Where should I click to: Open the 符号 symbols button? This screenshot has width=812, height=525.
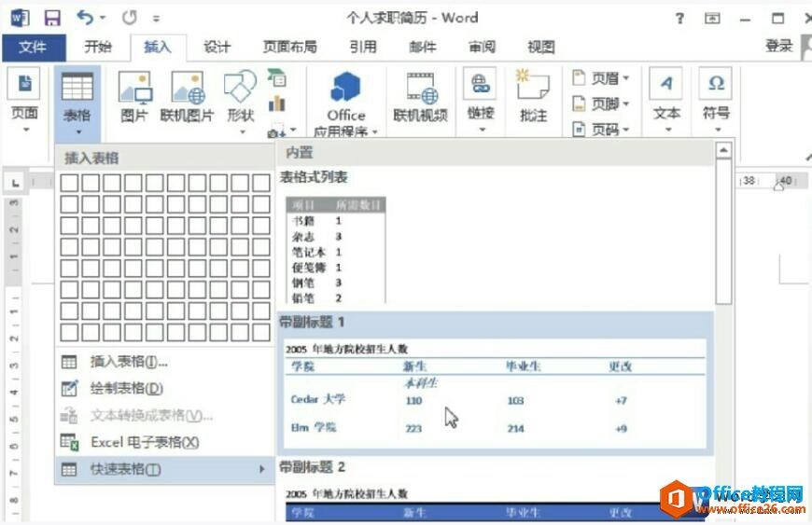(x=716, y=100)
